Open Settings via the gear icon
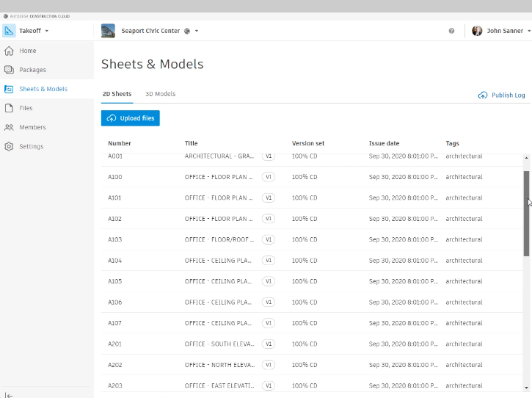Image resolution: width=532 pixels, height=398 pixels. (x=9, y=146)
